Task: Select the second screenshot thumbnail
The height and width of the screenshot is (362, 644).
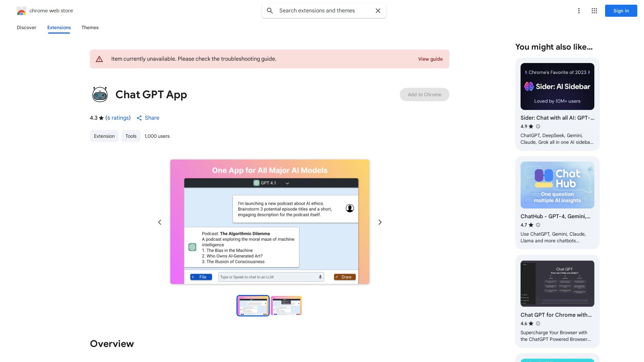Action: (x=286, y=305)
